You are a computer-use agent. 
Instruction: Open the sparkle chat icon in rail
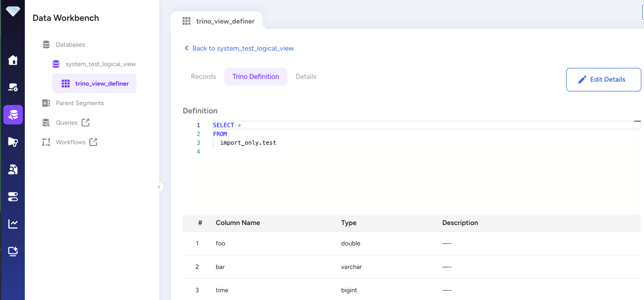13,252
